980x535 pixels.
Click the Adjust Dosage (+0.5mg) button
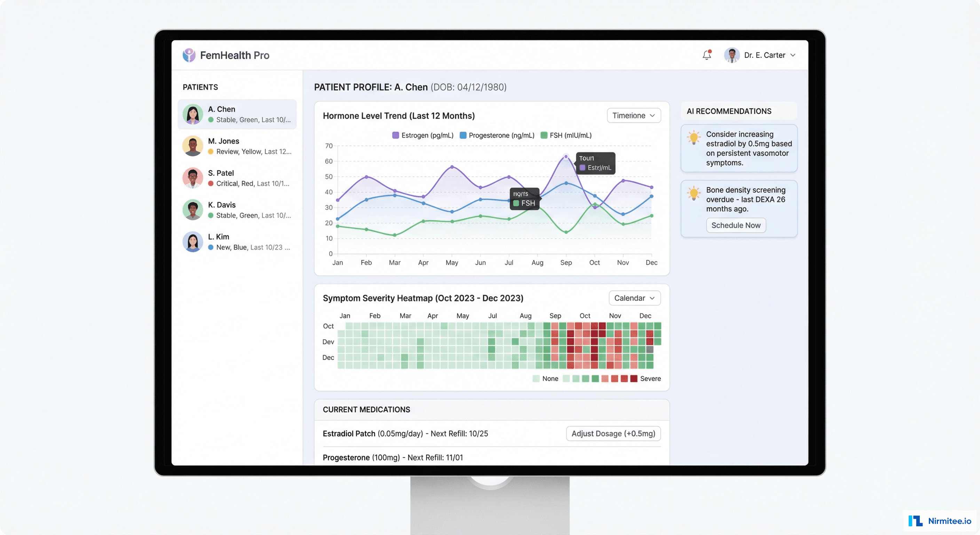[x=613, y=433]
